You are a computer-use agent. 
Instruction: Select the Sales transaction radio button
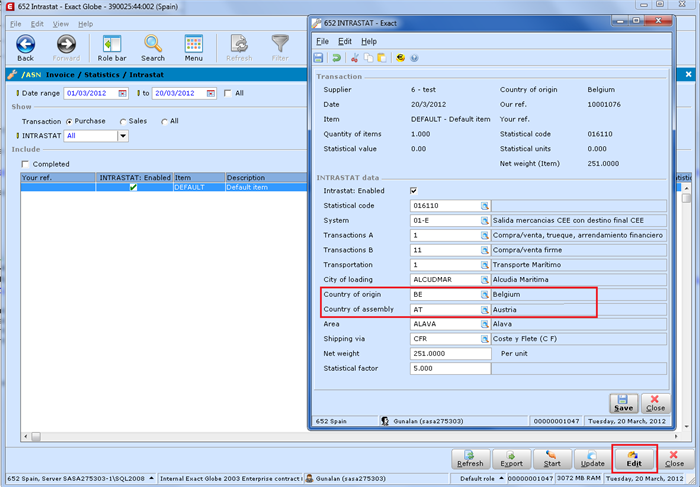(x=123, y=121)
